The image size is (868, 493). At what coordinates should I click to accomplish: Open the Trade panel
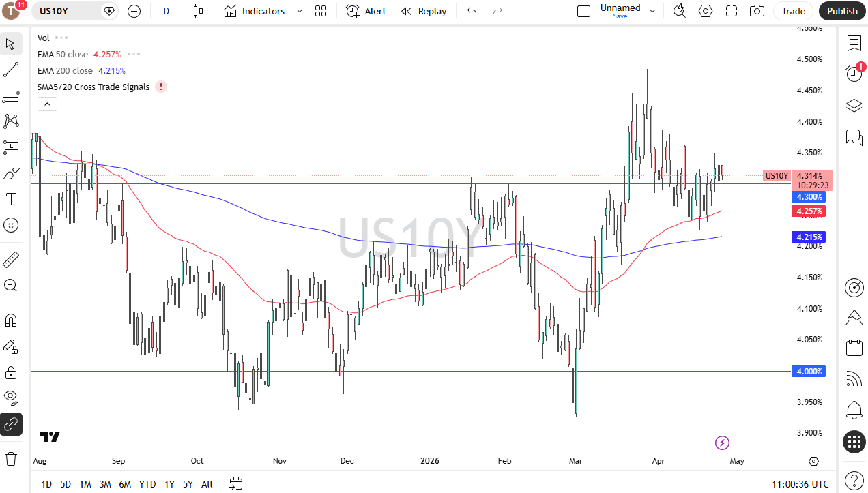click(793, 11)
